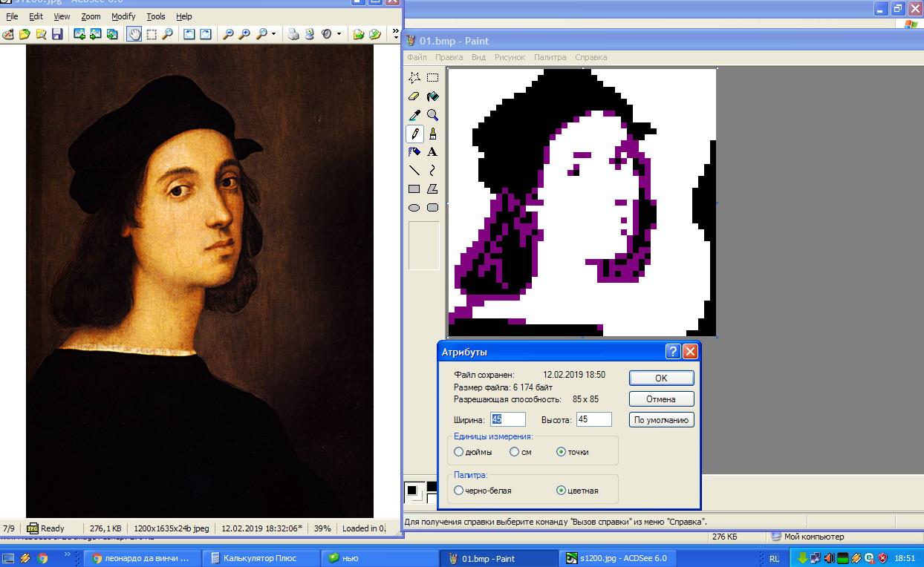Select the Fill with Color bucket tool
The width and height of the screenshot is (924, 567).
pyautogui.click(x=432, y=96)
